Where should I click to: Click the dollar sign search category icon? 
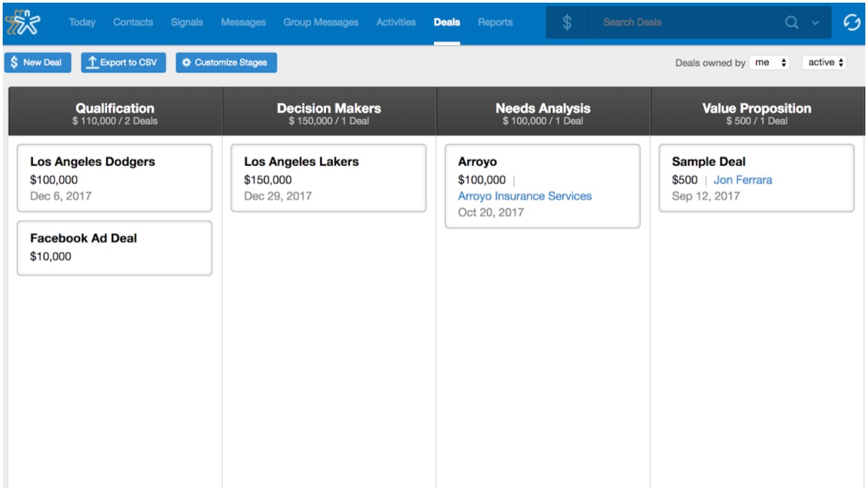pyautogui.click(x=567, y=22)
